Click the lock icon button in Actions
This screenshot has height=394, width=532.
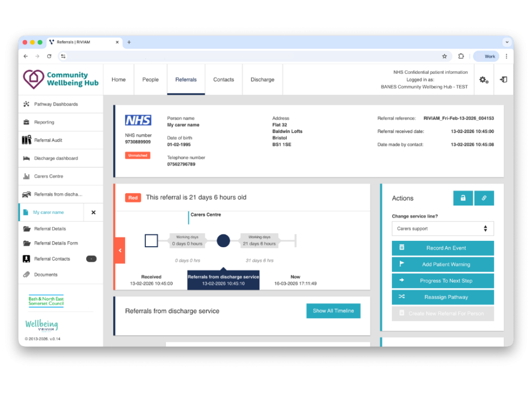463,198
